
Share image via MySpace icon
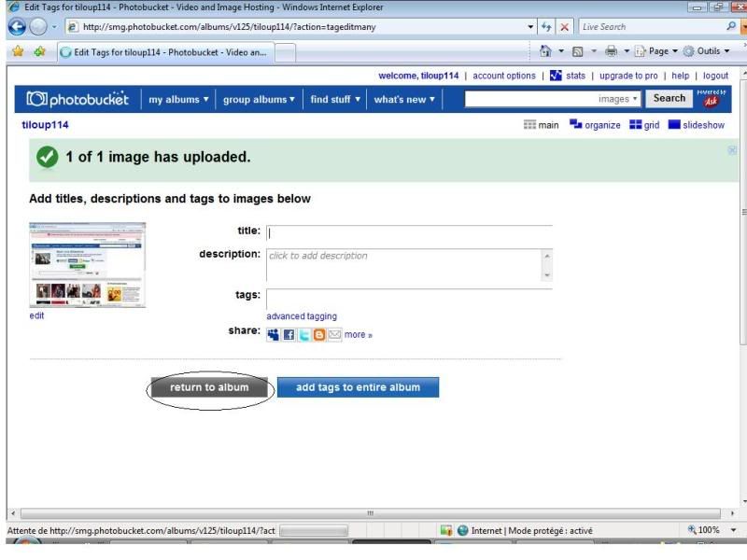point(273,335)
